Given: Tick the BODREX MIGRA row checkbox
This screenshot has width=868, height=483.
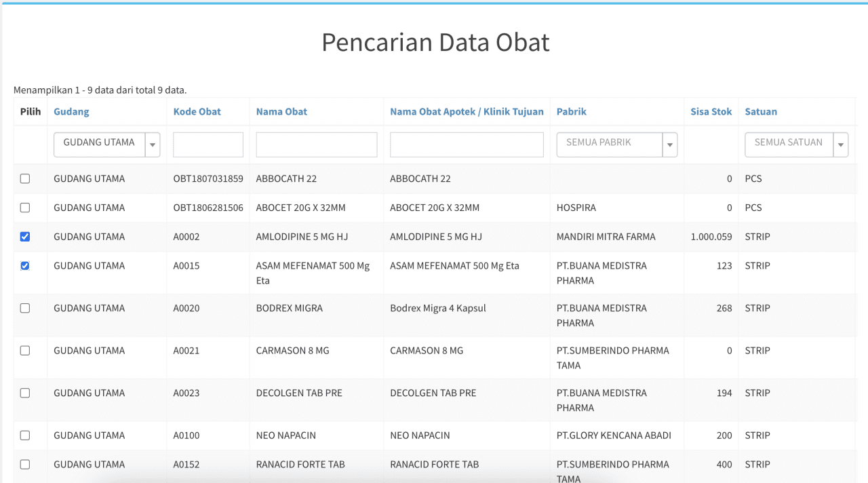Looking at the screenshot, I should tap(25, 308).
